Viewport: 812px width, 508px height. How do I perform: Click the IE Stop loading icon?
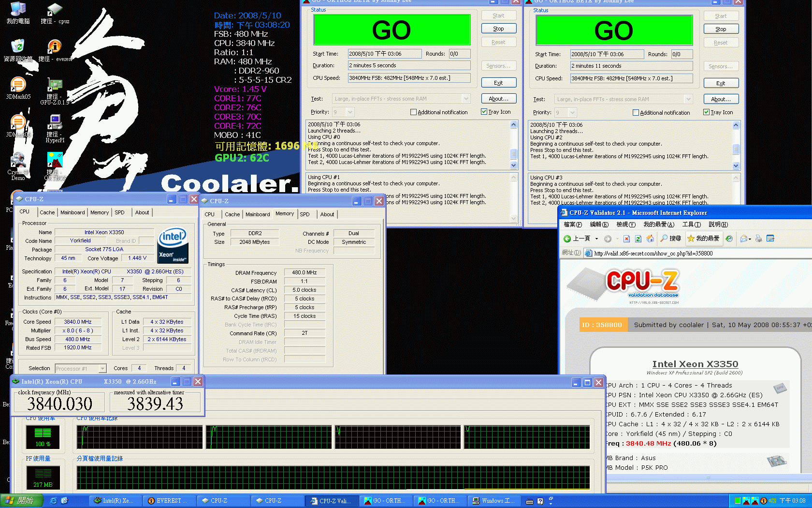click(626, 239)
